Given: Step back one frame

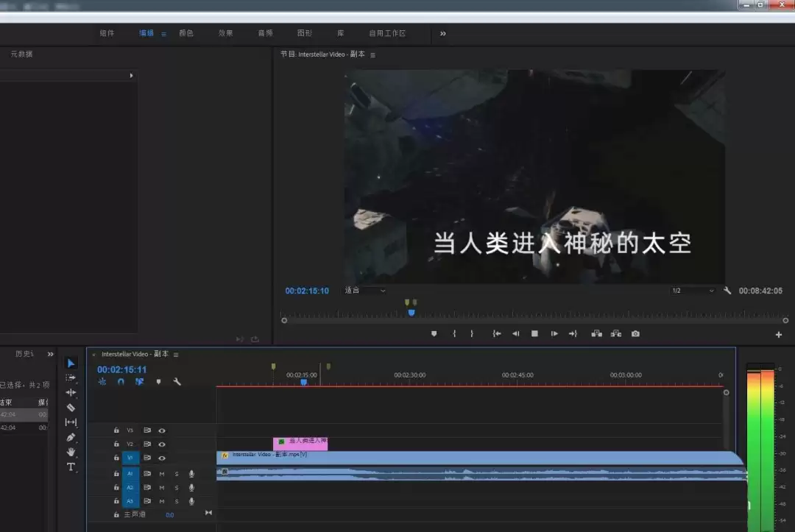Looking at the screenshot, I should 515,333.
